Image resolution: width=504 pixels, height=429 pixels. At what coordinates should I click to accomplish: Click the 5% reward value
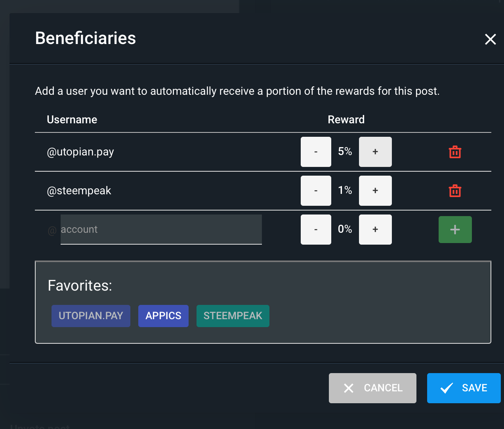[x=345, y=151]
